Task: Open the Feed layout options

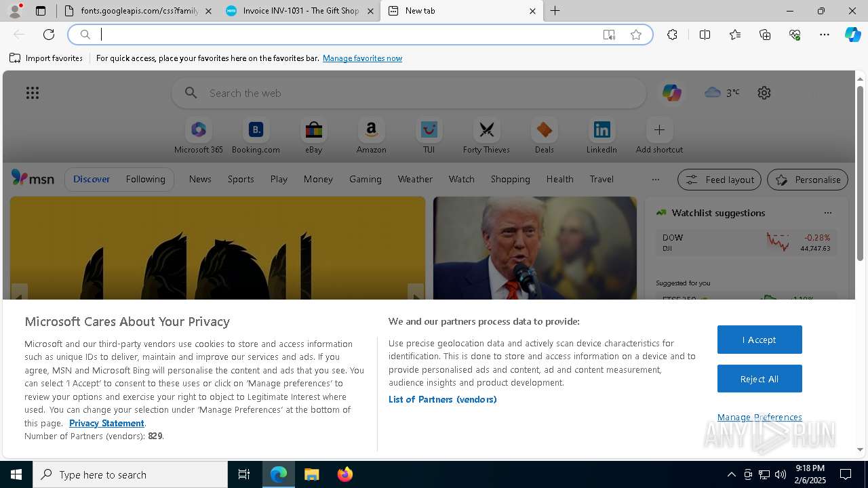Action: [x=719, y=180]
